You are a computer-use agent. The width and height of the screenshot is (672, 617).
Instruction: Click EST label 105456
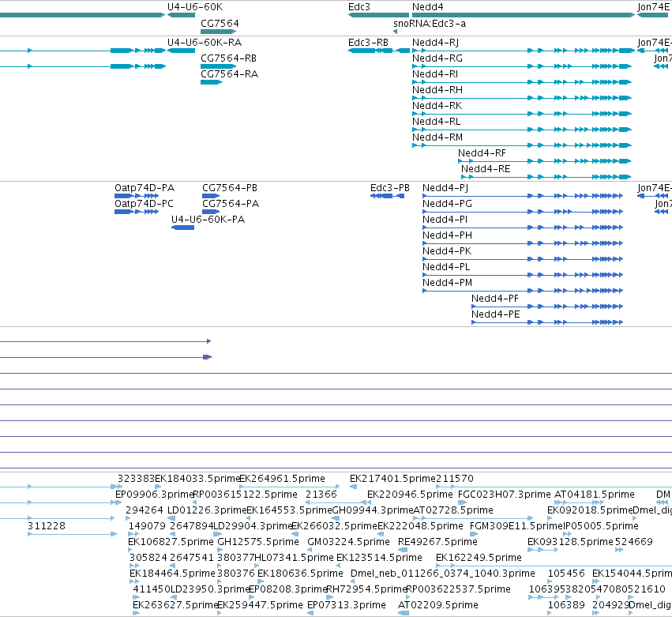coord(566,574)
